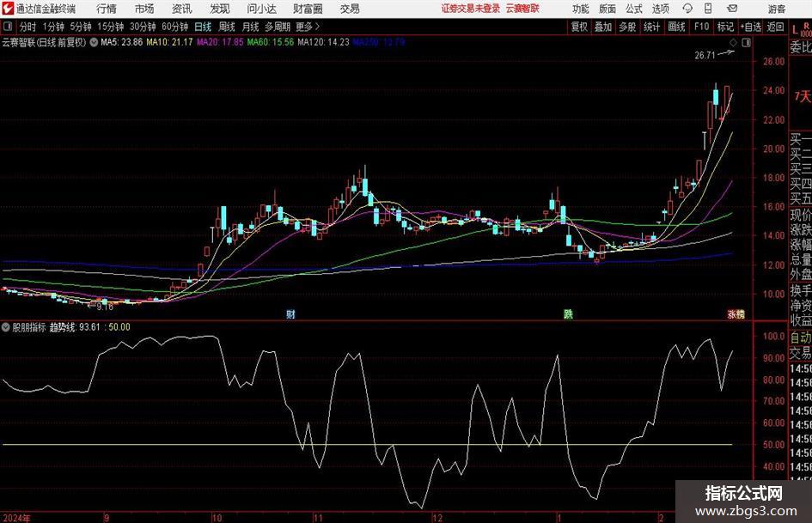Open the mail envelope icon

pyautogui.click(x=732, y=9)
